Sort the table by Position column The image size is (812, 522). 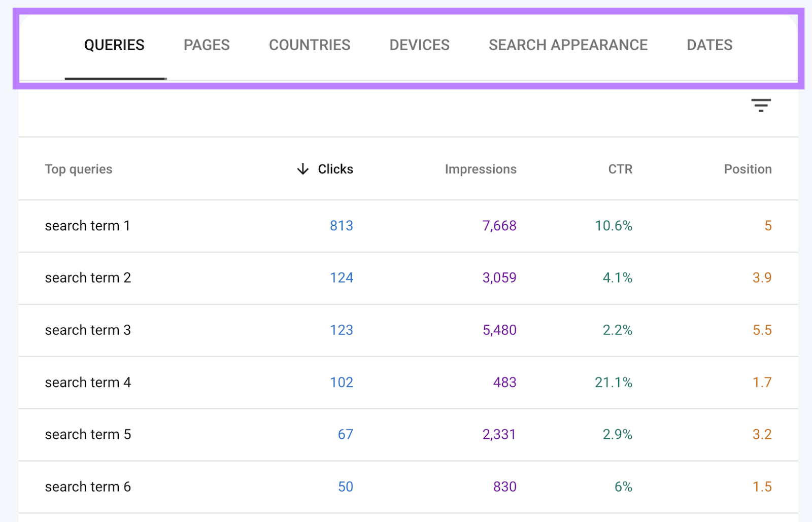[x=748, y=169]
